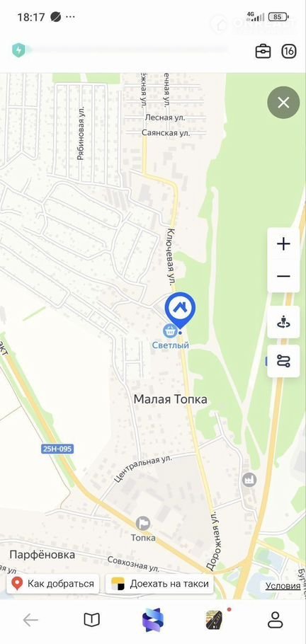Screen dimensions: 306x644
Task: Open the street panorama view icon
Action: point(283,322)
